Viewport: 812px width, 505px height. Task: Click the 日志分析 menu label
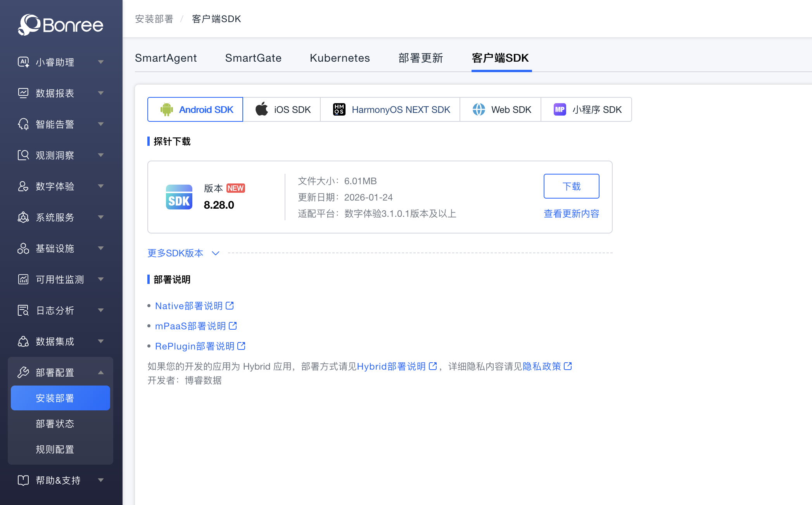(x=55, y=310)
